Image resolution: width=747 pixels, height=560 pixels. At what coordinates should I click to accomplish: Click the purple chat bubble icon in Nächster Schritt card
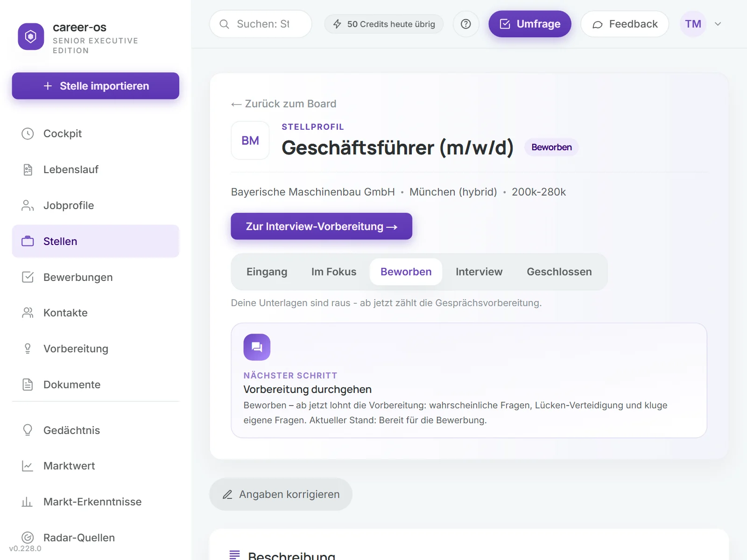(x=257, y=347)
